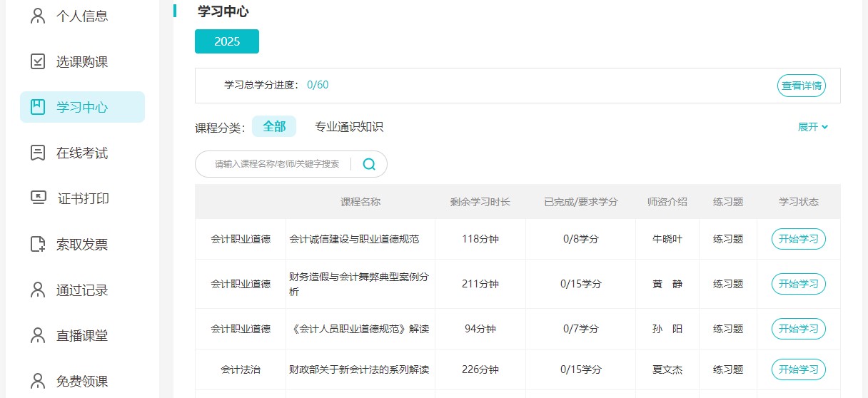This screenshot has width=868, height=398.
Task: Click the 索取发票 invoice icon
Action: click(x=38, y=244)
